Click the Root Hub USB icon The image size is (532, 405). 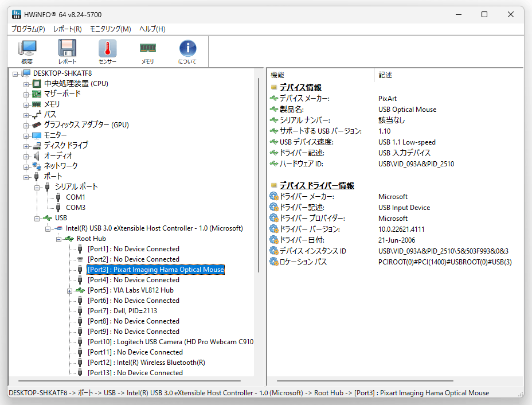point(69,239)
